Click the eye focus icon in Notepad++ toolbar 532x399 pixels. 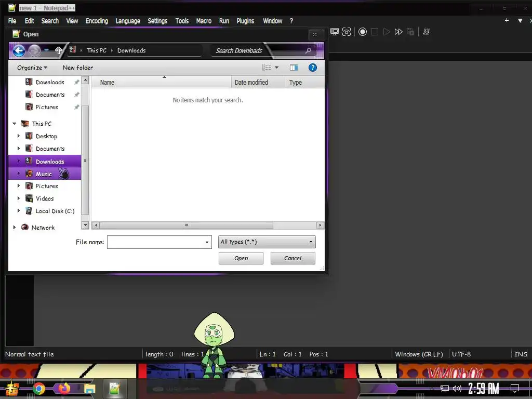point(347,32)
